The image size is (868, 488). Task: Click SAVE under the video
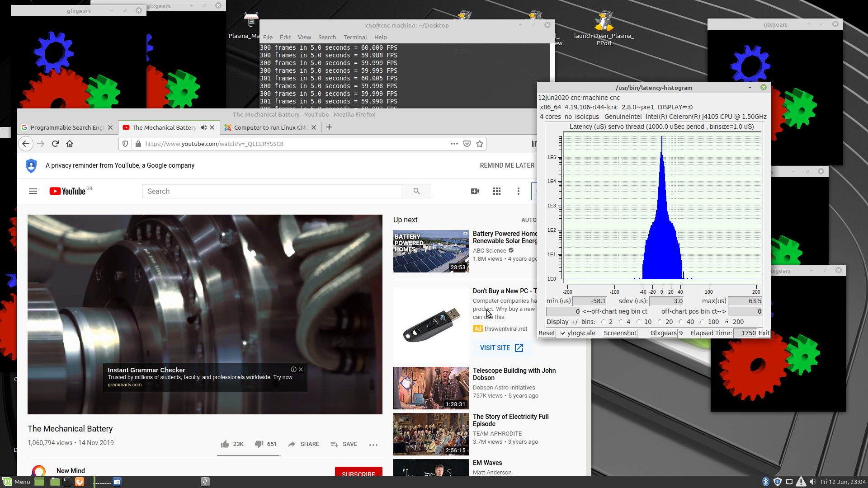point(344,444)
